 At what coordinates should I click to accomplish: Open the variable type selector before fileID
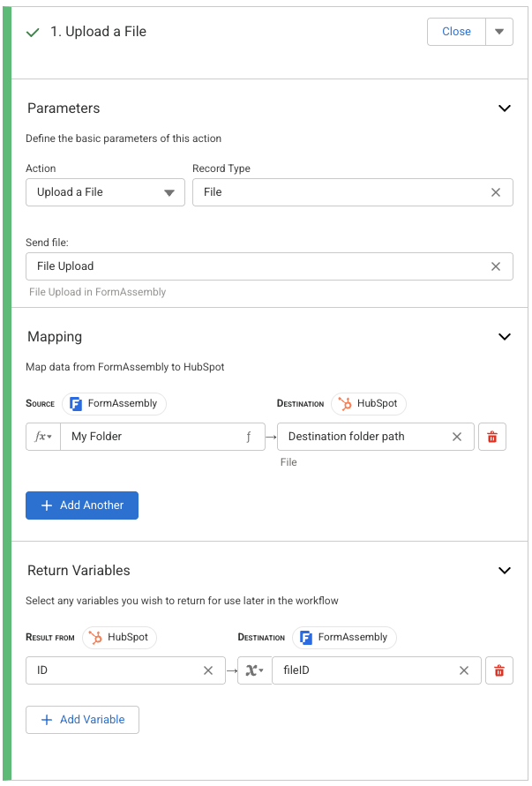pyautogui.click(x=254, y=670)
